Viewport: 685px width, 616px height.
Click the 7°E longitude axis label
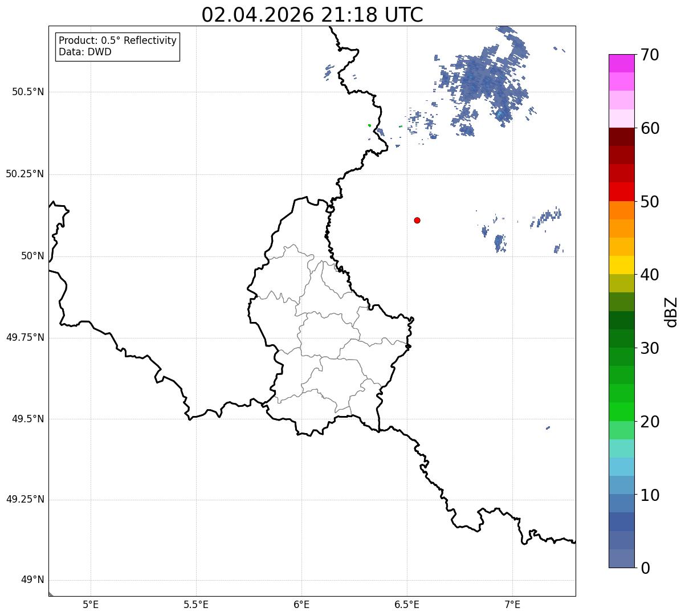tap(513, 604)
